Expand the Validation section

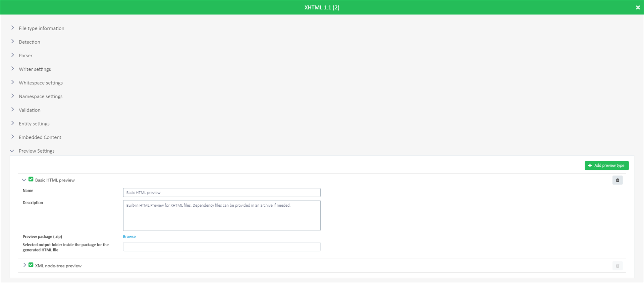(x=12, y=110)
